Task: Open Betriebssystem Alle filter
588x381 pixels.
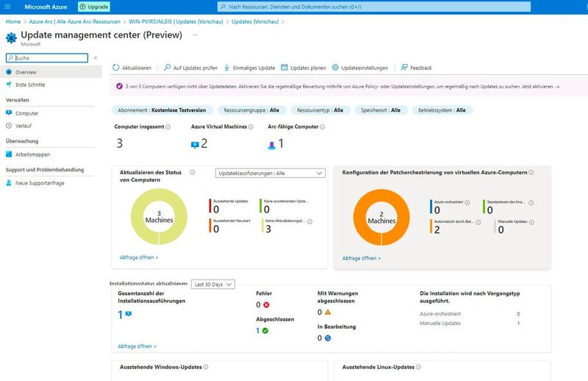Action: (442, 110)
